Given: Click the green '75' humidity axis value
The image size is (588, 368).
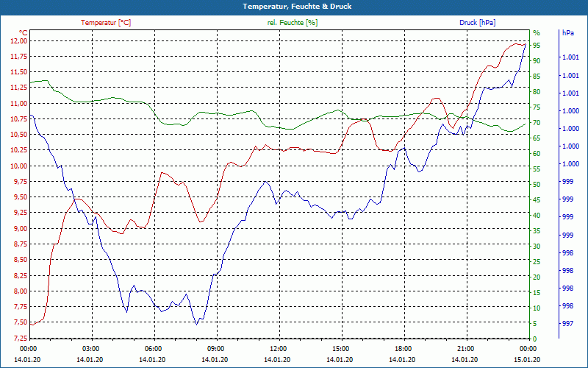Looking at the screenshot, I should click(x=537, y=107).
